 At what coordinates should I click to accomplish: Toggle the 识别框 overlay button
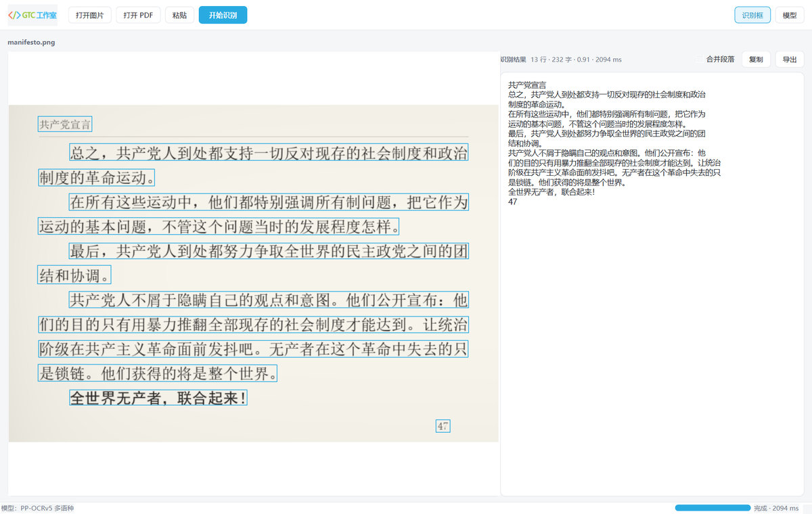click(x=752, y=15)
